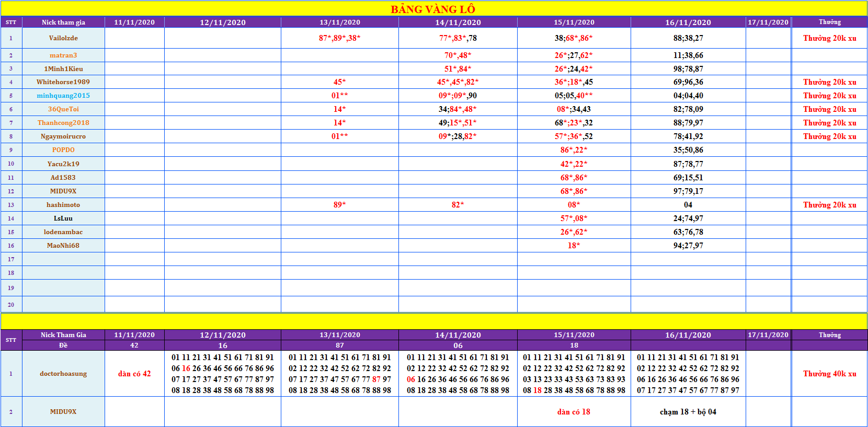Select the LsLuu nickname cell
This screenshot has height=427, width=868.
(x=63, y=218)
